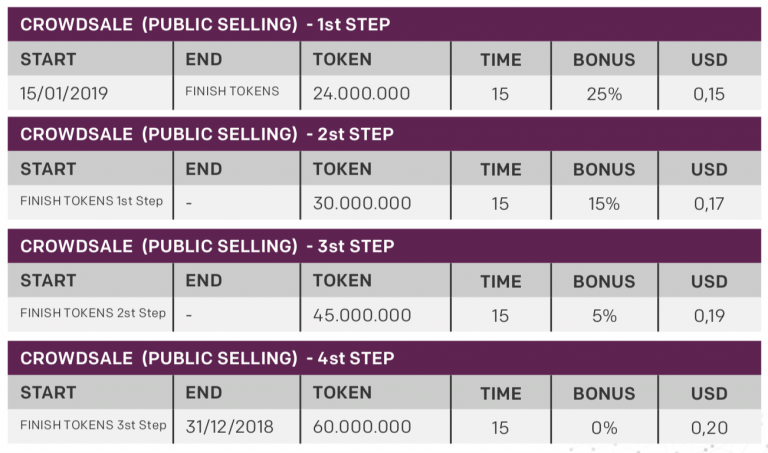Click the 0,19 USD price
The width and height of the screenshot is (768, 453).
click(x=709, y=316)
